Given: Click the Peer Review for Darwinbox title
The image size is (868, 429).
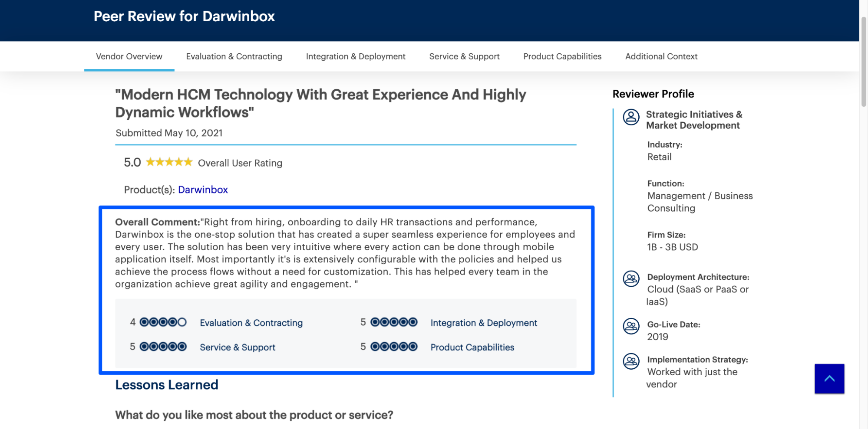Looking at the screenshot, I should click(183, 16).
